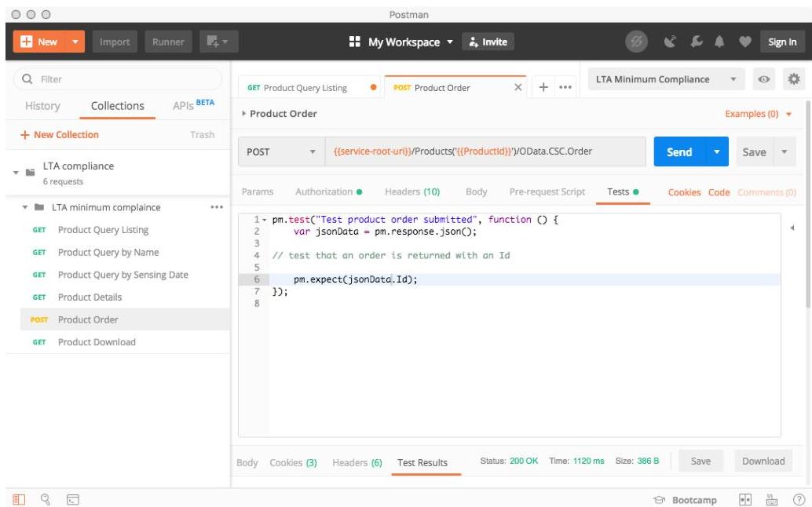
Task: Open the Send button dropdown arrow
Action: click(x=717, y=151)
